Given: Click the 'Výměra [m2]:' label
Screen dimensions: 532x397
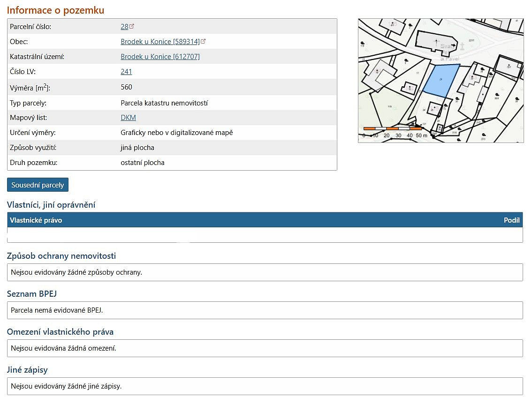Looking at the screenshot, I should point(30,88).
